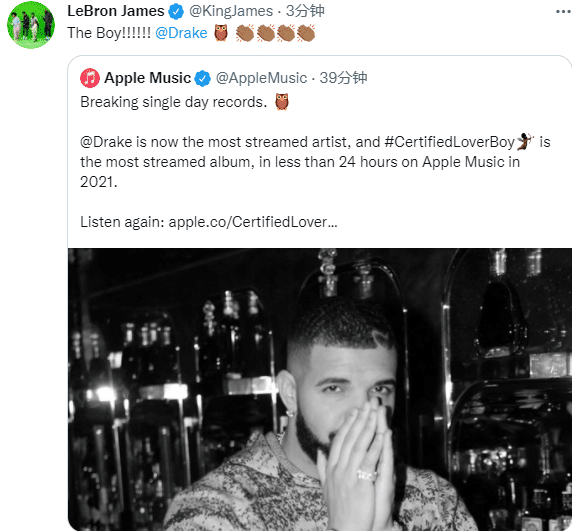
Task: Click the Apple Music account name
Action: coord(147,78)
